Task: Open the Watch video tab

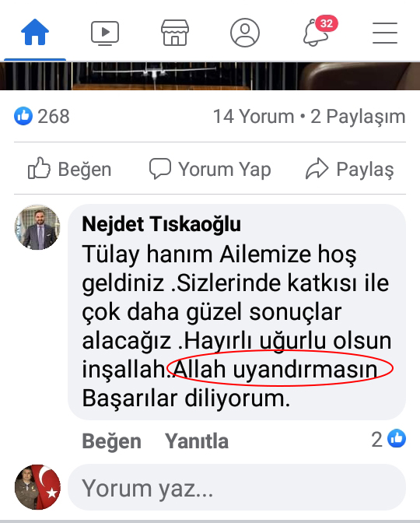Action: coord(105,33)
